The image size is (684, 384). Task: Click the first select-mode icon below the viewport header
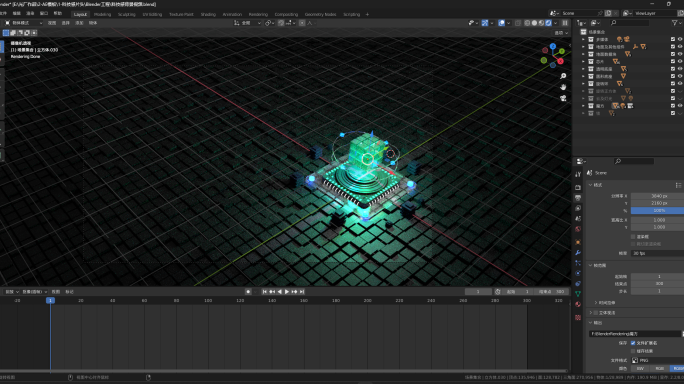pyautogui.click(x=6, y=33)
